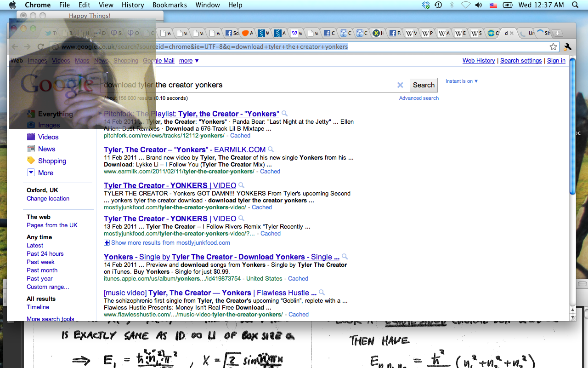Screen dimensions: 588x368
Task: Open the EARMILK.COM Yonkers result link
Action: pos(184,149)
